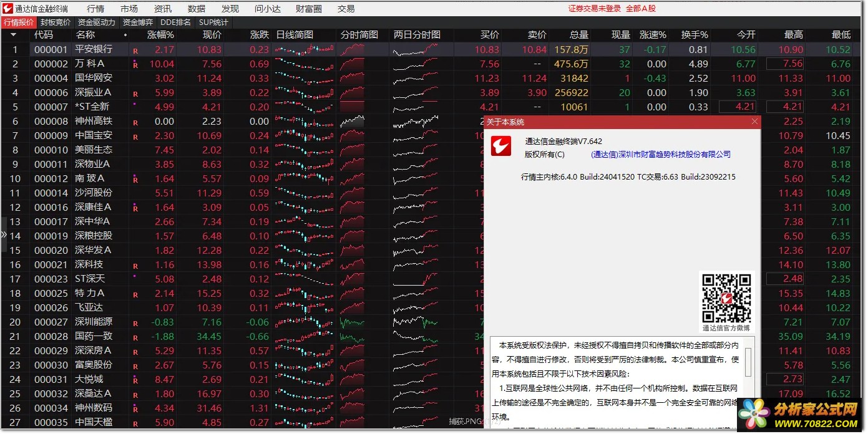
Task: Click the R marker icon for 国药一致
Action: tap(135, 337)
